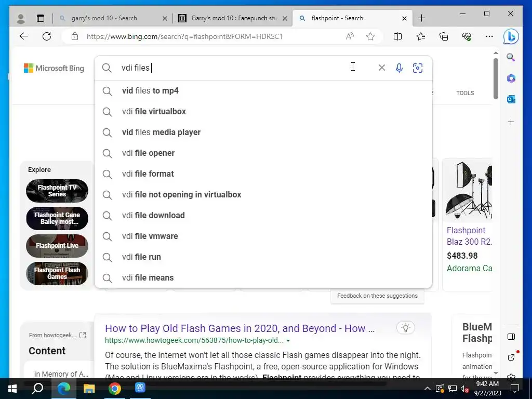Close the flashpoint - Search tab

[x=404, y=18]
